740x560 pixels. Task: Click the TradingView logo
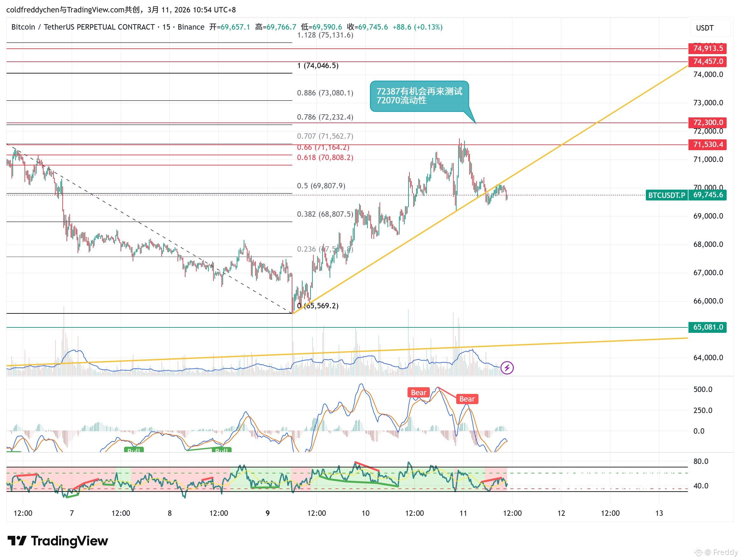[x=58, y=541]
